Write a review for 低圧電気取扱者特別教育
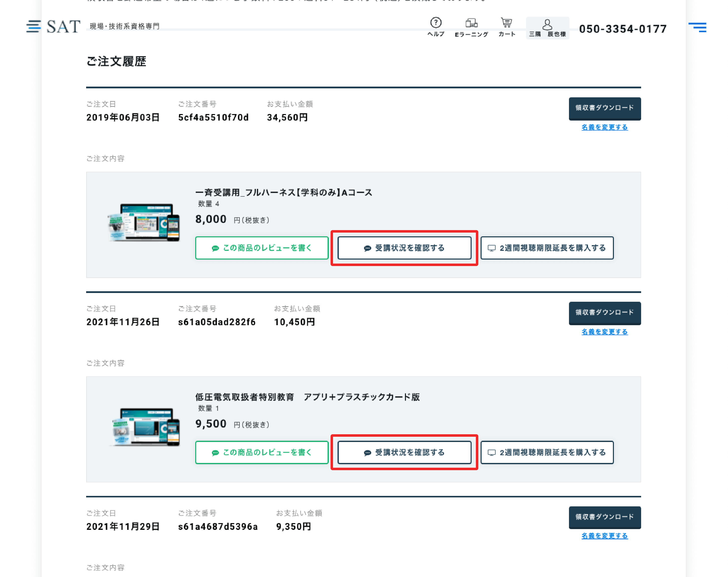Screen dimensions: 728x577 (262, 452)
